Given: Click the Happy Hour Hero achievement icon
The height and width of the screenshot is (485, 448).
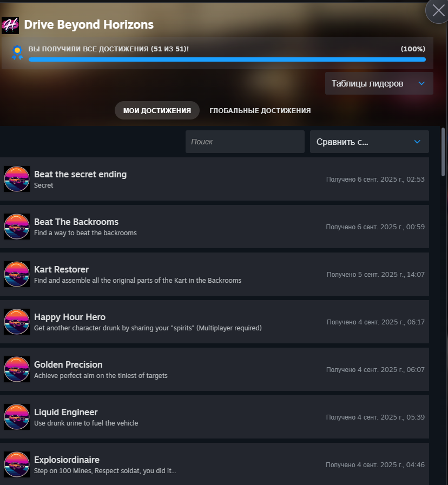Looking at the screenshot, I should click(x=17, y=322).
